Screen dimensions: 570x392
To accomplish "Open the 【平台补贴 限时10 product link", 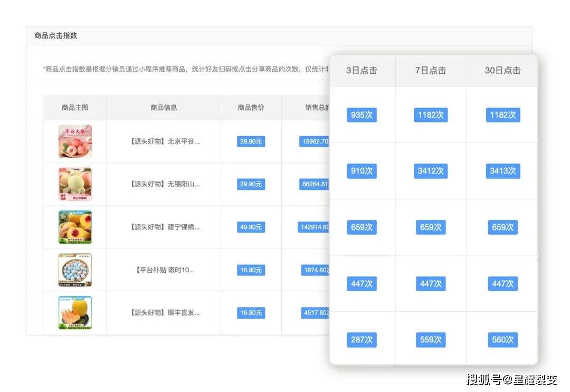I will tap(164, 270).
